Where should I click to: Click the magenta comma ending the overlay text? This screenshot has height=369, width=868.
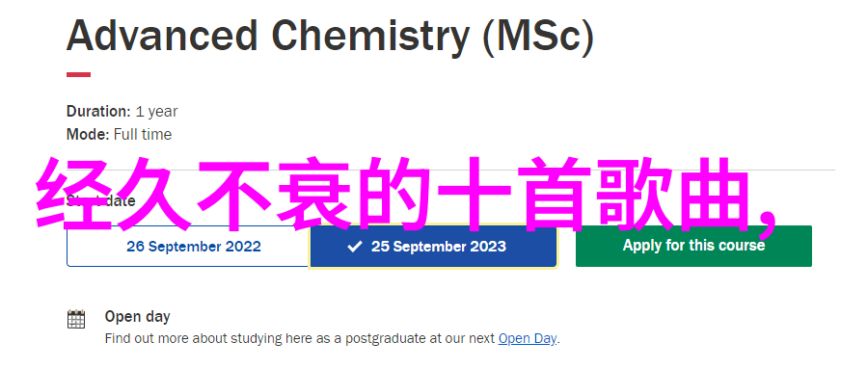click(768, 223)
